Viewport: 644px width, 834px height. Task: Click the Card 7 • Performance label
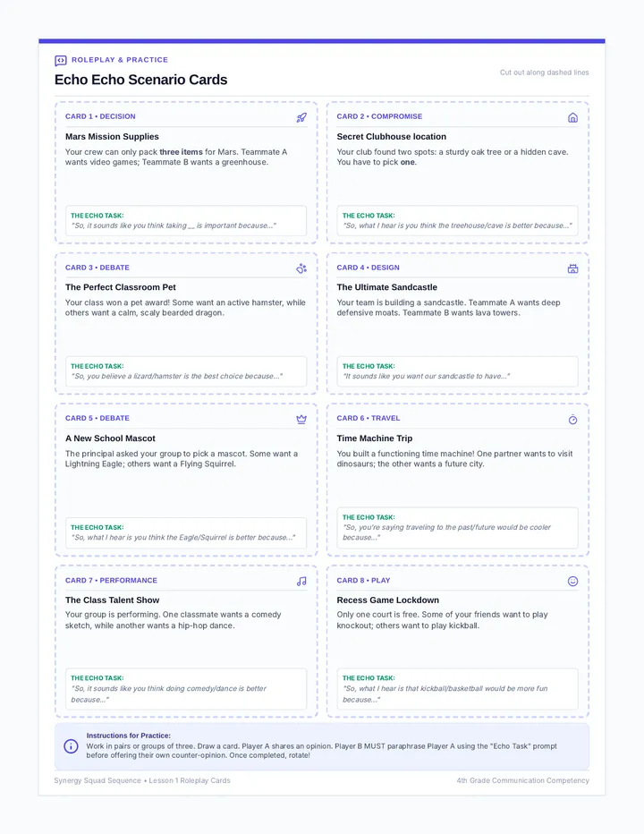111,580
